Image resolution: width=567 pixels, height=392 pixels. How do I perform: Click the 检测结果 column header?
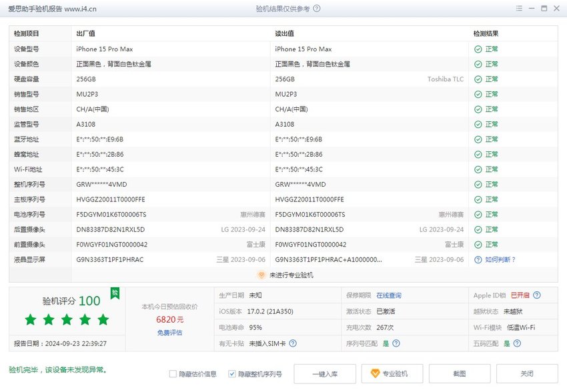click(x=486, y=33)
